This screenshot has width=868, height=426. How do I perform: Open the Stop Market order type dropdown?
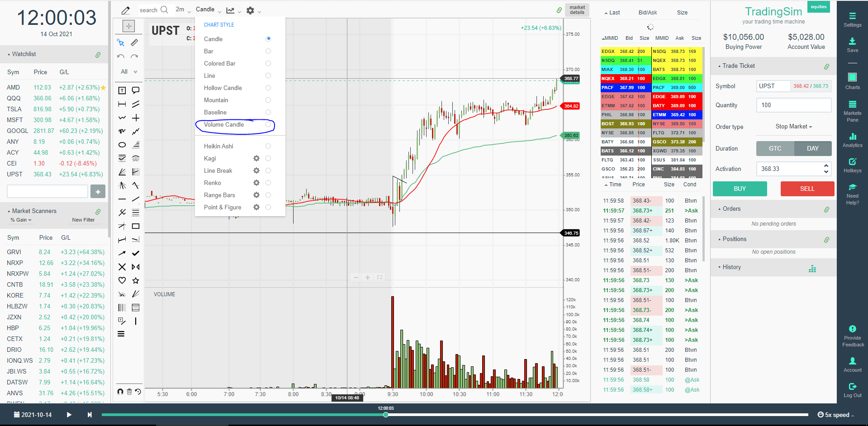click(x=792, y=127)
